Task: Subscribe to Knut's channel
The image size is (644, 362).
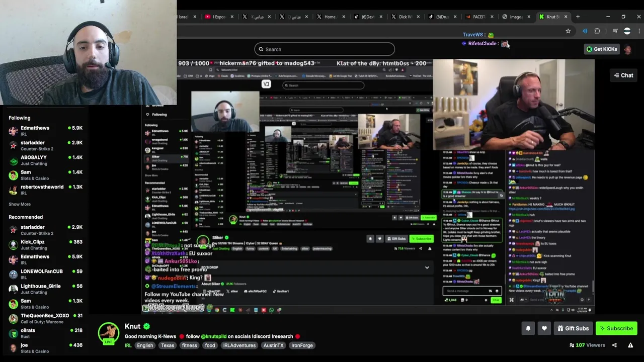Action: click(616, 328)
